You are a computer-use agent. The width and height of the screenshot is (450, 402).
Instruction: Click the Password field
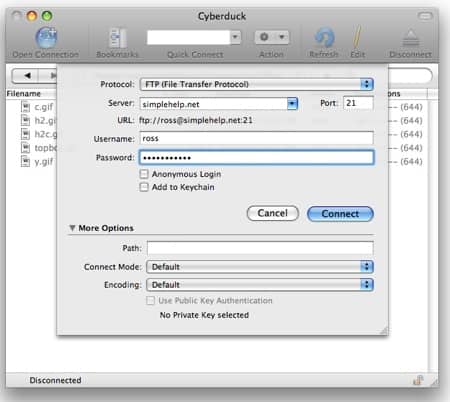256,157
